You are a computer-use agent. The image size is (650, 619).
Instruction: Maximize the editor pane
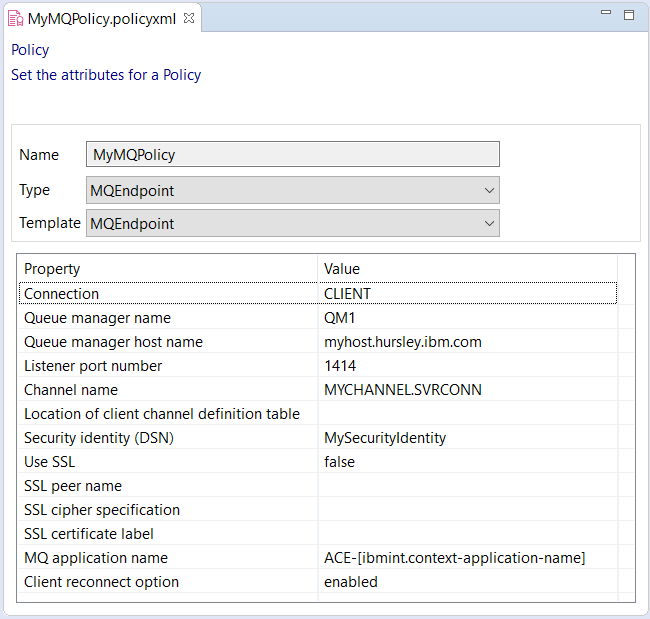(x=629, y=15)
